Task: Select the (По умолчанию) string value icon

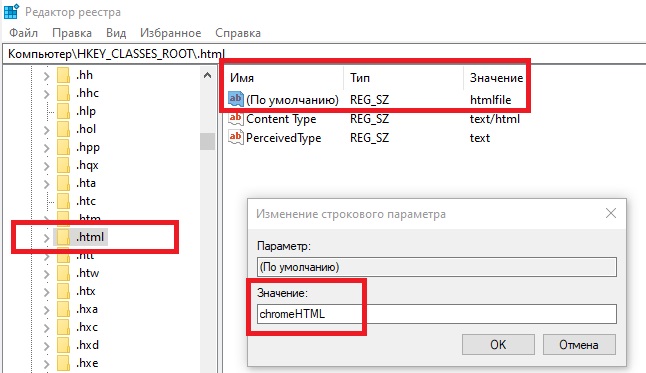Action: (x=236, y=99)
